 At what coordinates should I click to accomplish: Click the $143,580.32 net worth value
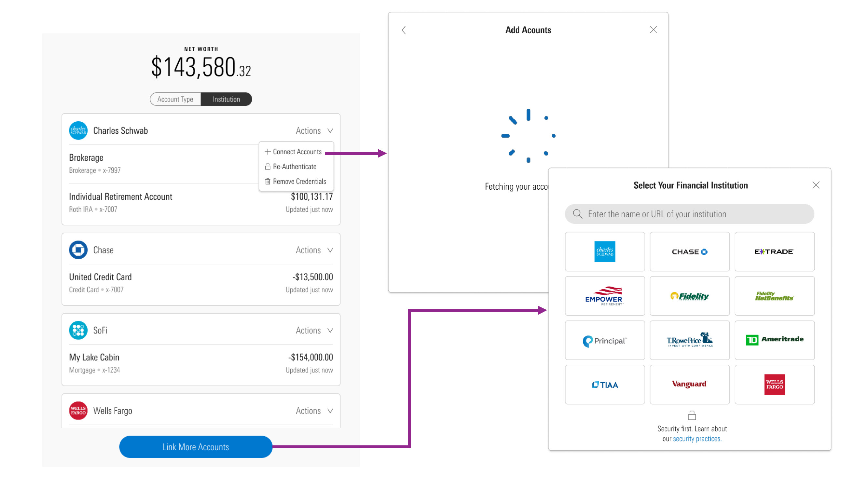click(x=201, y=67)
